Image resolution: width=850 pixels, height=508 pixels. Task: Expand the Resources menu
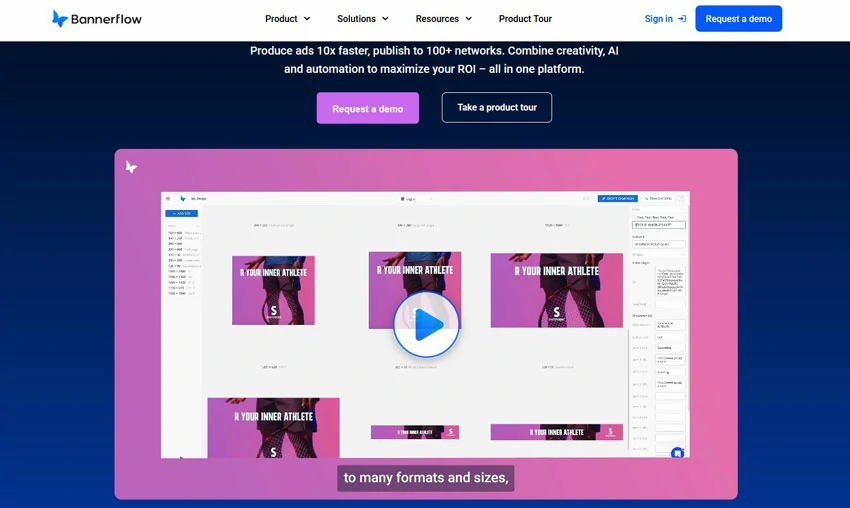[x=443, y=19]
